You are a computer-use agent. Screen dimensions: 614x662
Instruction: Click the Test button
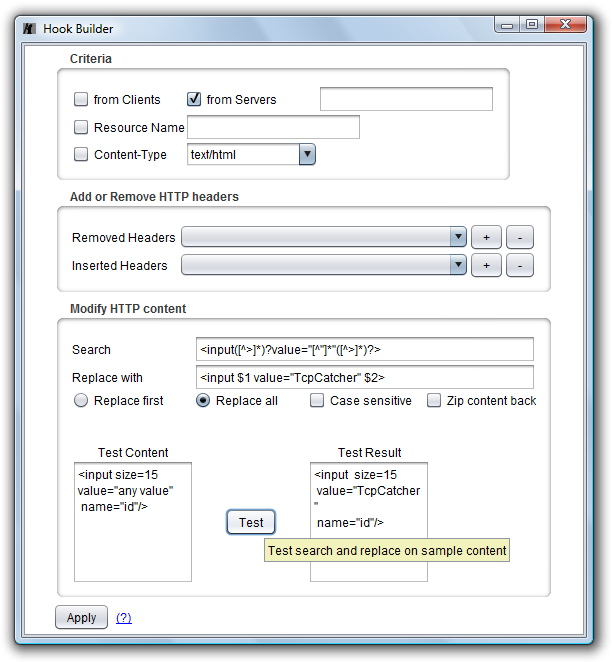tap(251, 522)
